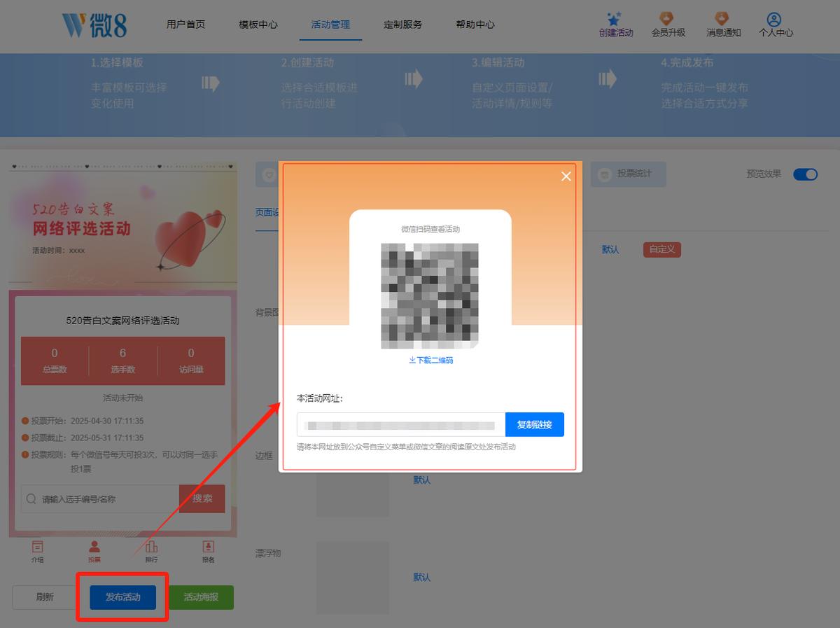Open 定制服务 menu
Image resolution: width=840 pixels, height=628 pixels.
[x=402, y=24]
